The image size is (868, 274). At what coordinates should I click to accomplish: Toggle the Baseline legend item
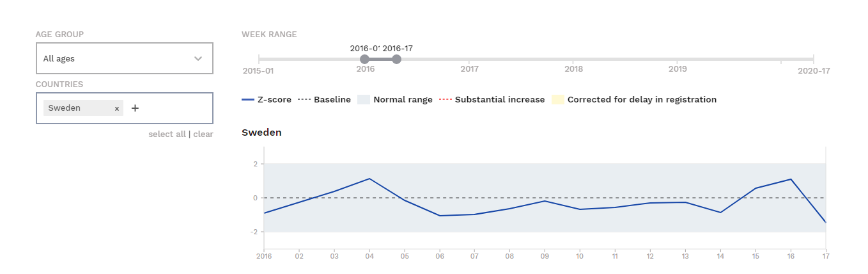(324, 100)
